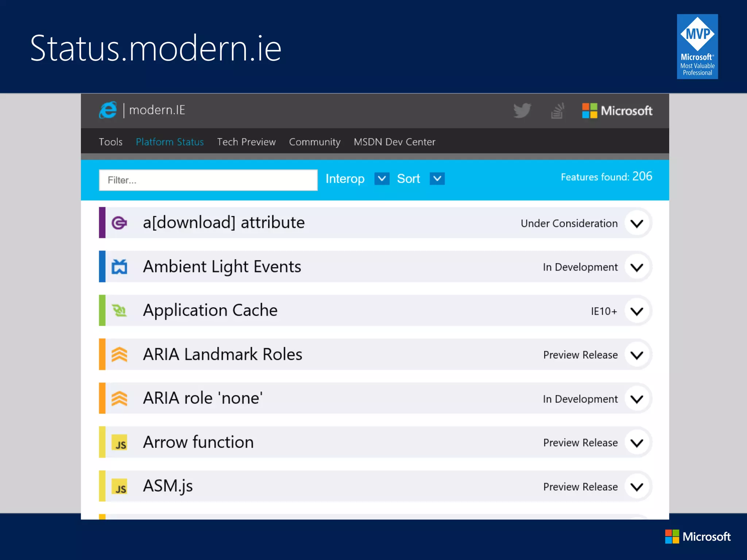Open the ARIA Landmark Roles title
The width and height of the screenshot is (747, 560).
[x=222, y=354]
